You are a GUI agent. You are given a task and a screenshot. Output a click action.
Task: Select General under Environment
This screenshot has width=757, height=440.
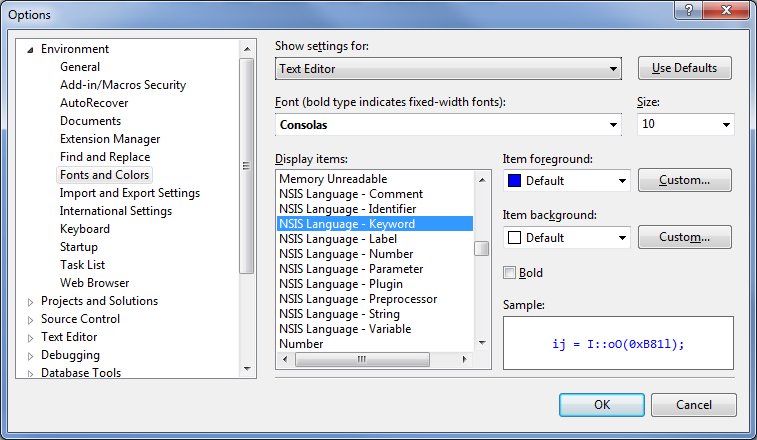[80, 67]
